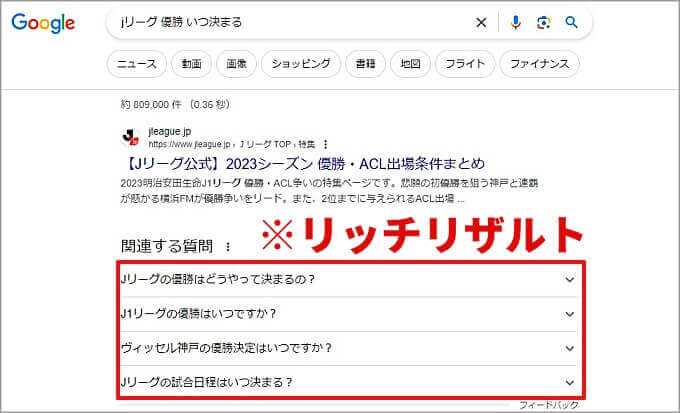Open three-dot menu beside jleague.jp URL
This screenshot has width=680, height=413.
click(x=326, y=144)
